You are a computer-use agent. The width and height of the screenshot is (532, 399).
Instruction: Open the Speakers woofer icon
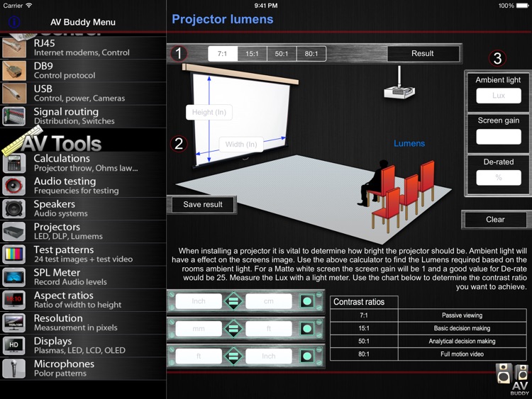(14, 208)
